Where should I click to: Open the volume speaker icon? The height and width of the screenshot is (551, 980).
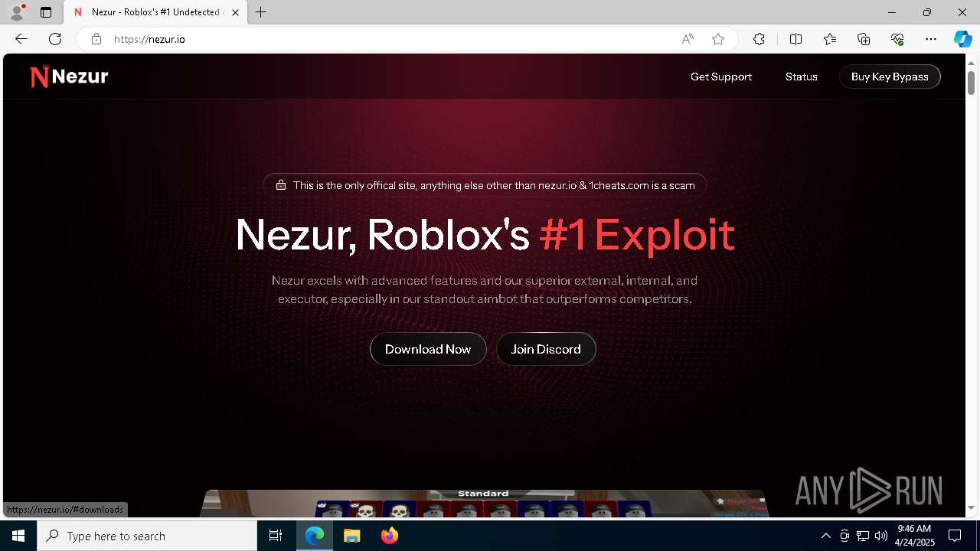881,536
